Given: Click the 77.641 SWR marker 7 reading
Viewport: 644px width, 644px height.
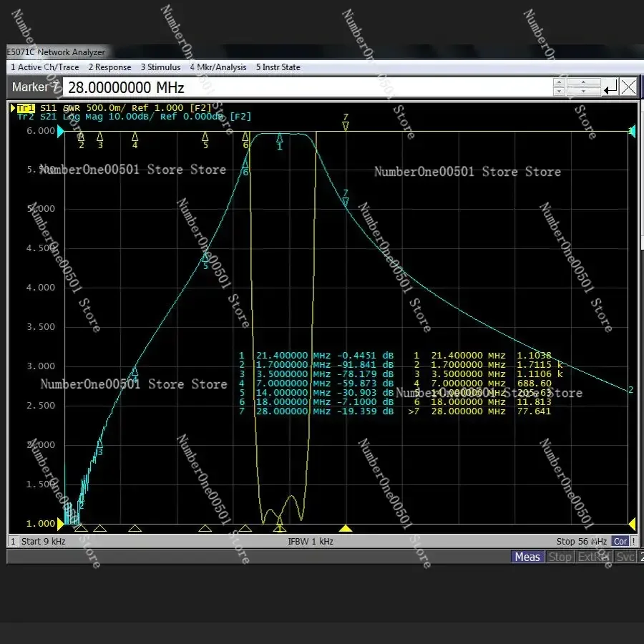Looking at the screenshot, I should 534,411.
